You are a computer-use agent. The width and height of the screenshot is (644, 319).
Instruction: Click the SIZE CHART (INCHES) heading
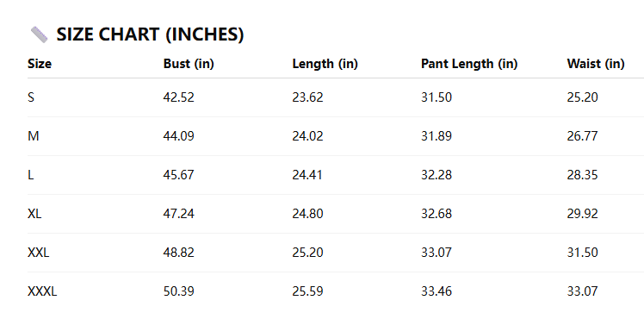pyautogui.click(x=150, y=34)
